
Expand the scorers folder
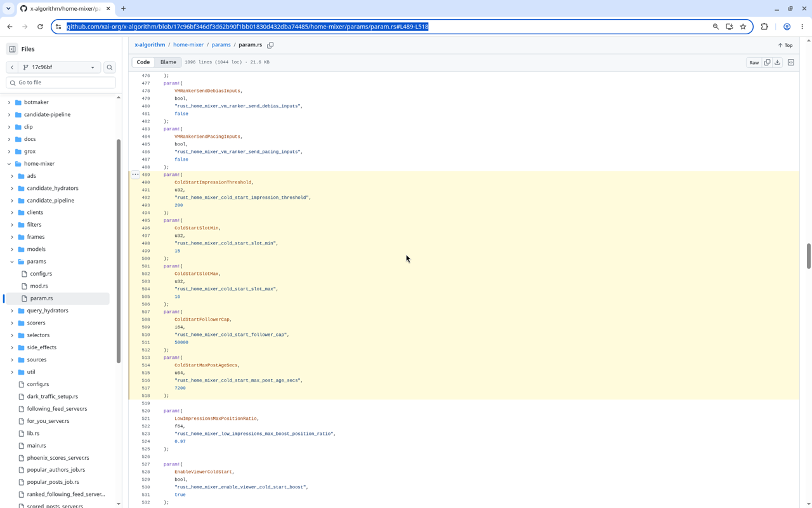12,323
